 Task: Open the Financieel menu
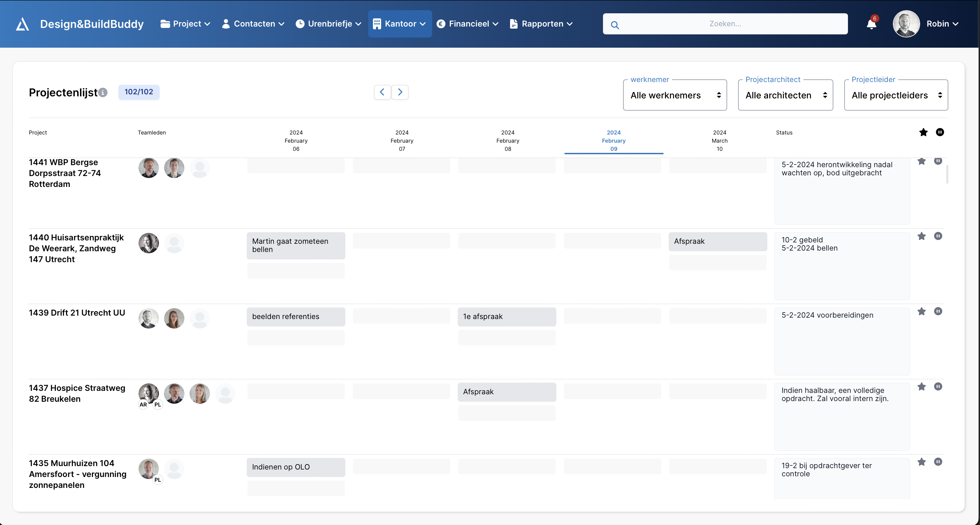[468, 23]
